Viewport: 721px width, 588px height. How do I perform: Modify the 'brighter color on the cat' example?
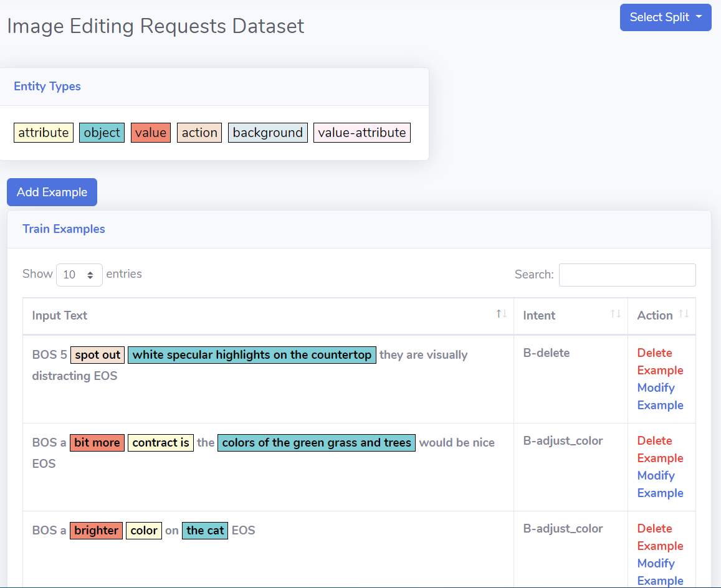click(x=659, y=572)
